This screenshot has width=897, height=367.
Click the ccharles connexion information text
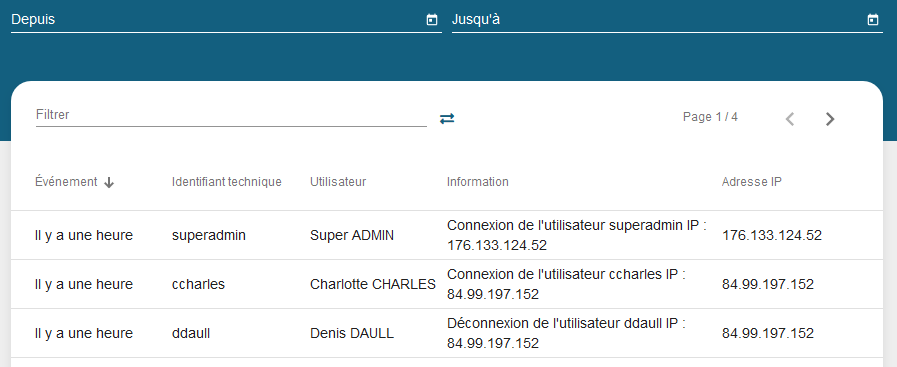[x=566, y=284]
